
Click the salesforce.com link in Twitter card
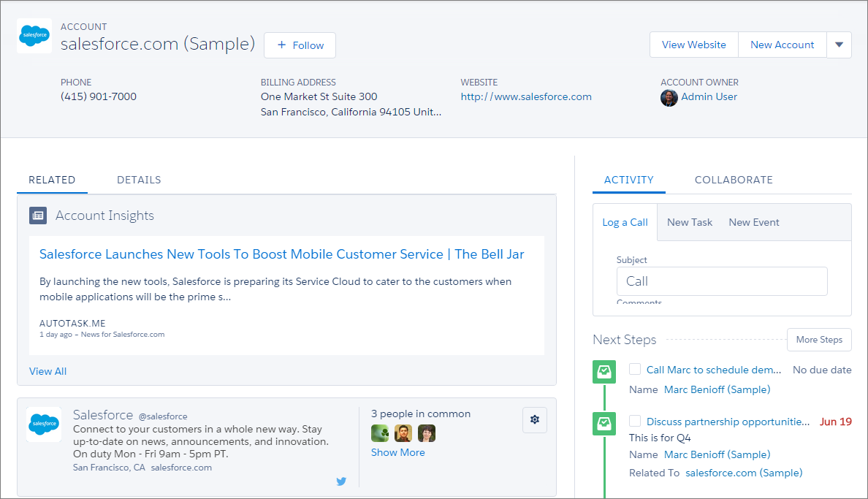coord(181,468)
